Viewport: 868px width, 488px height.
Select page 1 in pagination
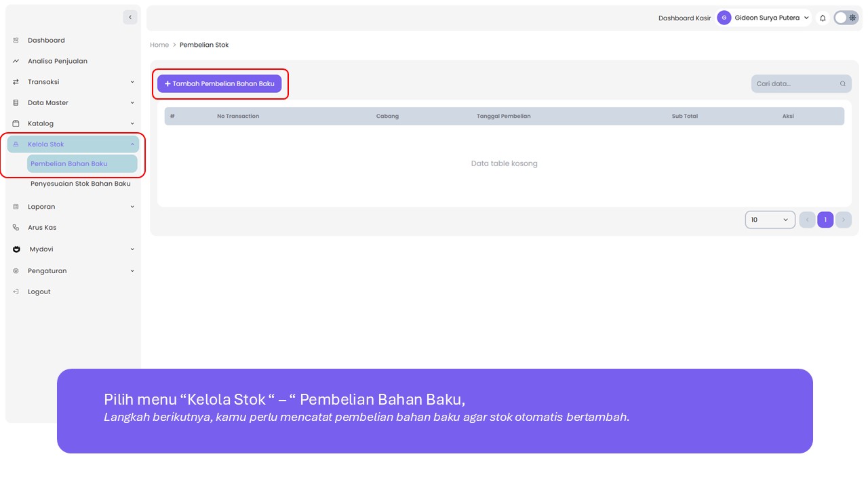point(825,220)
